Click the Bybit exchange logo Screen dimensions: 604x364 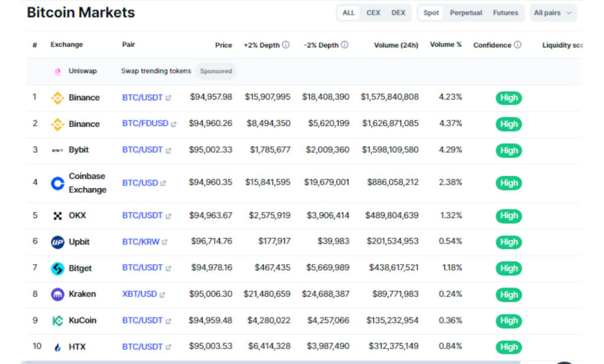point(57,150)
